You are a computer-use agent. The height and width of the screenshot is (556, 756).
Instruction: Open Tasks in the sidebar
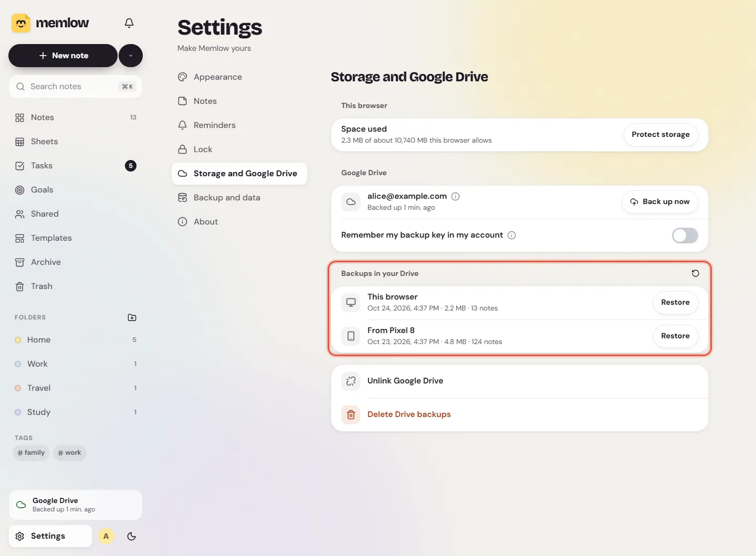pyautogui.click(x=76, y=166)
